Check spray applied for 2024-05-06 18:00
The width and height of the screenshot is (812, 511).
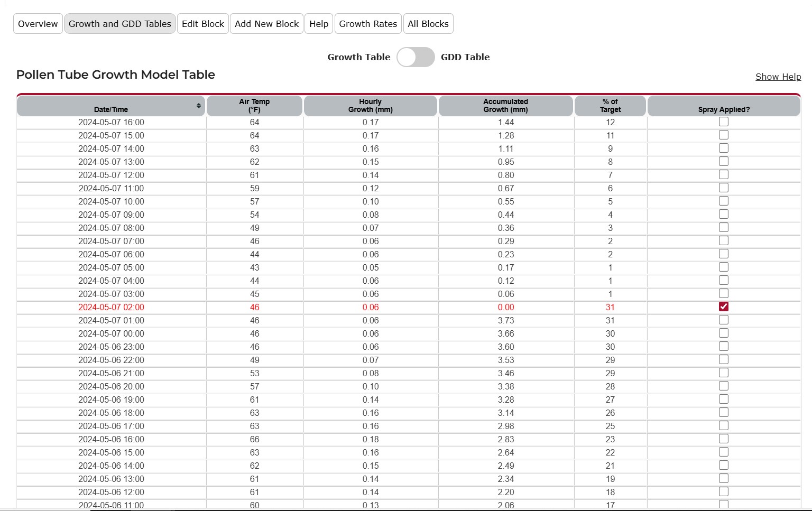[724, 412]
